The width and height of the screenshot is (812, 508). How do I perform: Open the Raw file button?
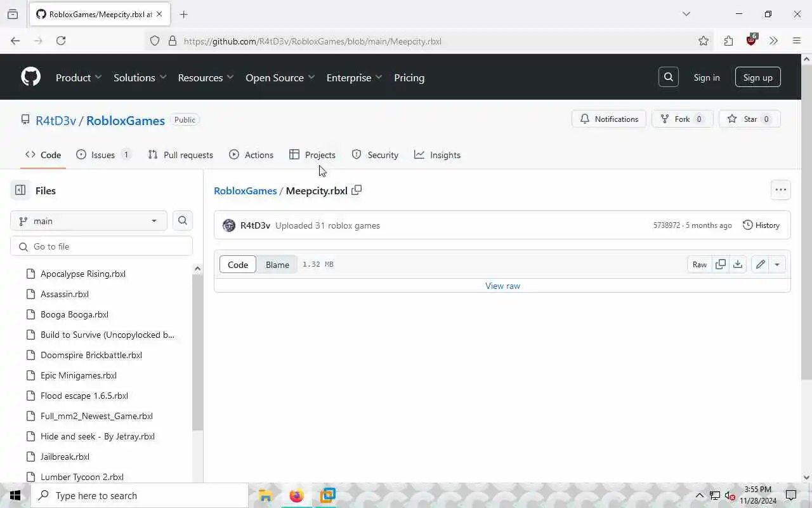(x=700, y=264)
